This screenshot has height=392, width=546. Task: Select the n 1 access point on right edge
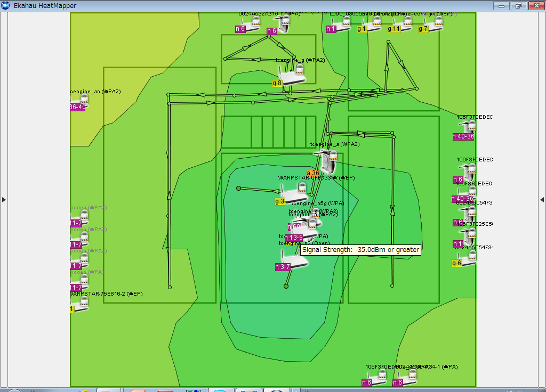pyautogui.click(x=467, y=238)
